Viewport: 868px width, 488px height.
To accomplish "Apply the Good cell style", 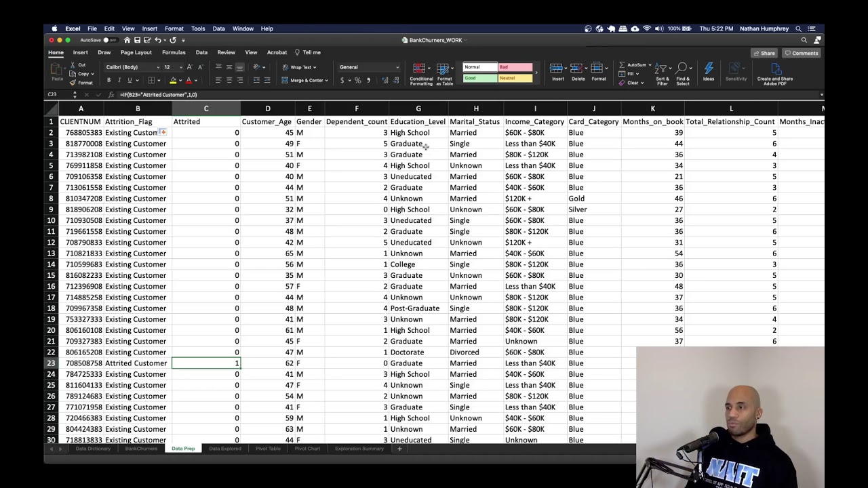I will pyautogui.click(x=479, y=78).
